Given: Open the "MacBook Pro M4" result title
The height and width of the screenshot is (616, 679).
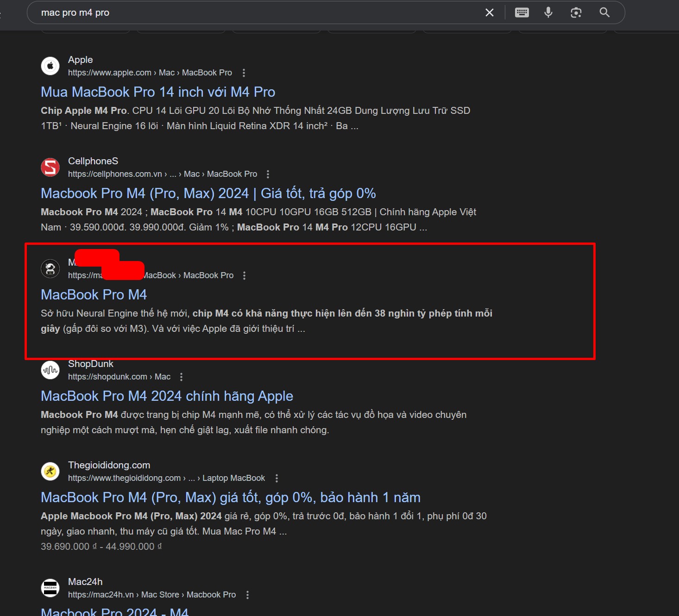Looking at the screenshot, I should pyautogui.click(x=94, y=295).
